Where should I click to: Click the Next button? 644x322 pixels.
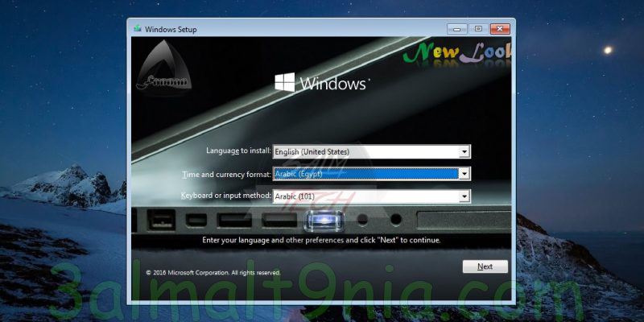(485, 266)
